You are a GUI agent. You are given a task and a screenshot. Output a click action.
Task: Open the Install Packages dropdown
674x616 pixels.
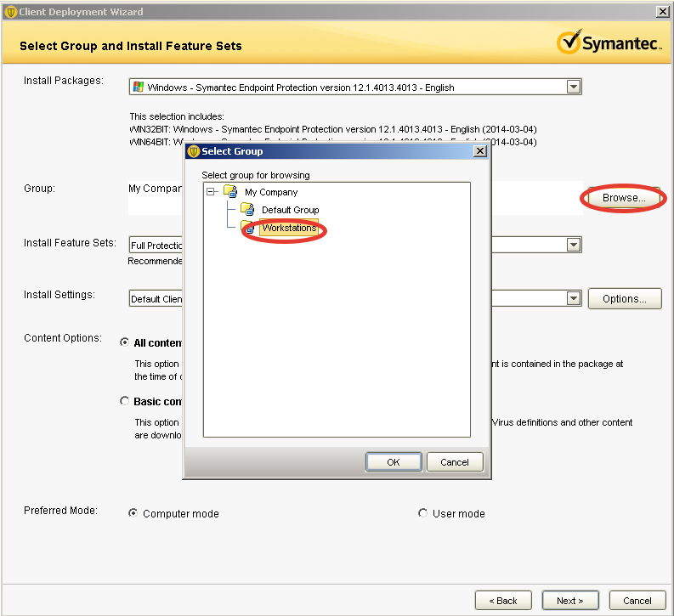click(574, 87)
